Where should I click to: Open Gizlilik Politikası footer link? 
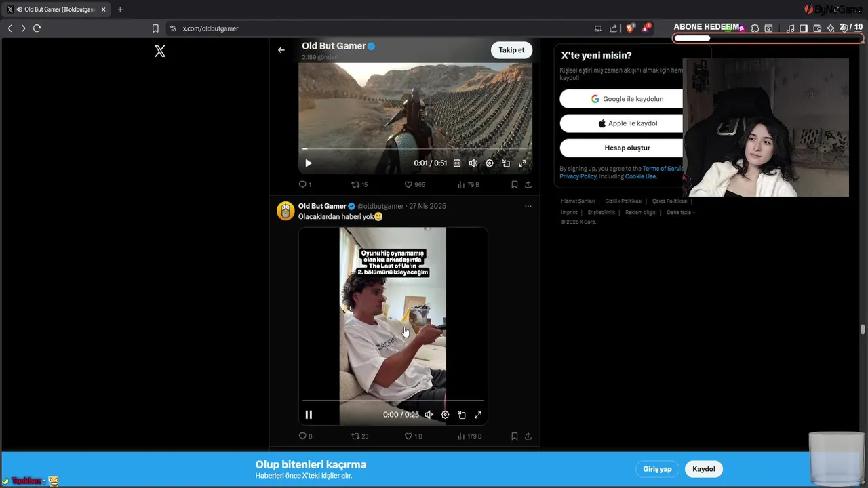coord(623,201)
